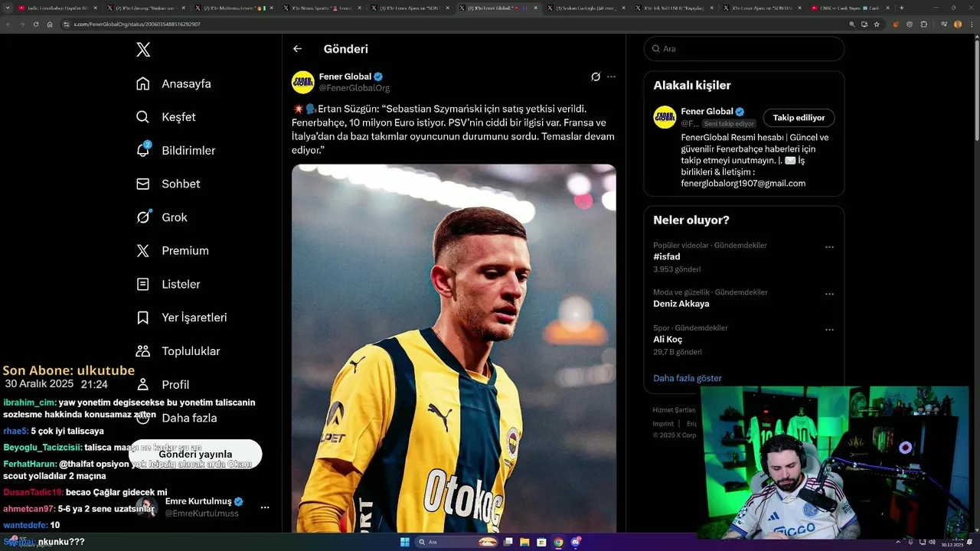Click the Fener Global author name

[345, 77]
